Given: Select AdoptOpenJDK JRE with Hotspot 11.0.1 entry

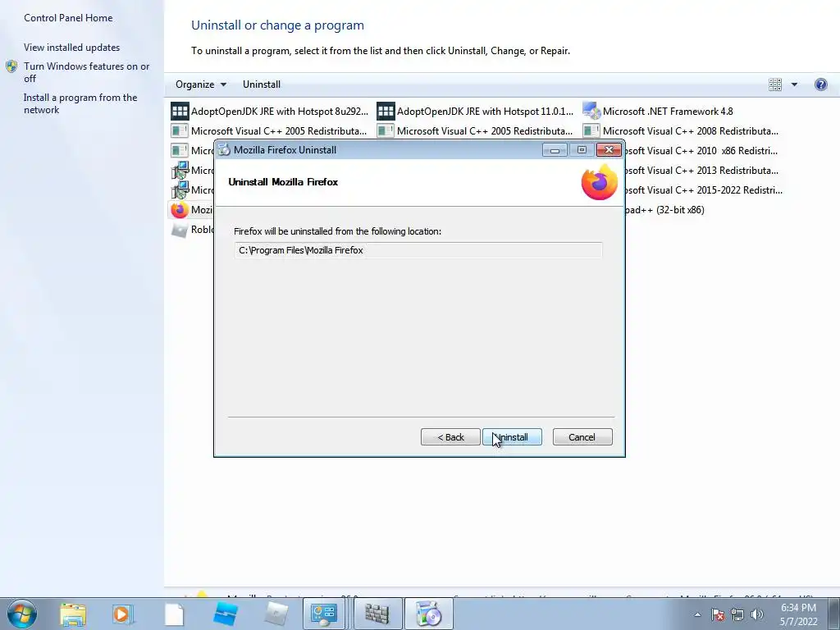Looking at the screenshot, I should point(476,112).
